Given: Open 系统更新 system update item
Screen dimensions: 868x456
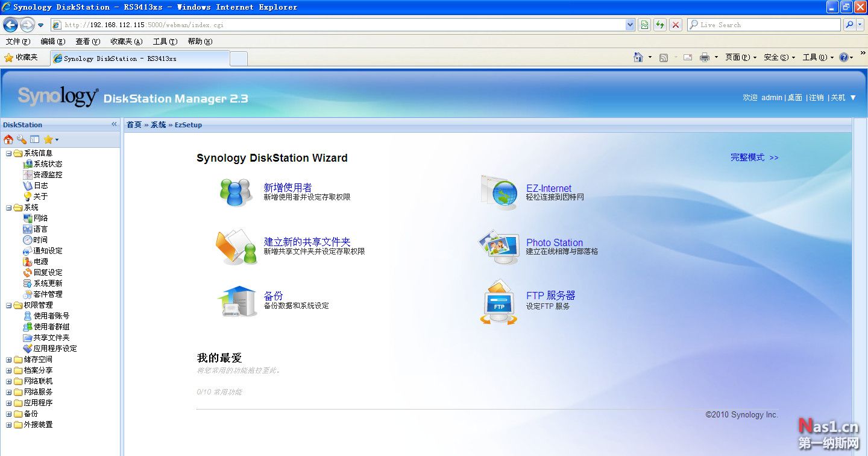Looking at the screenshot, I should (x=48, y=283).
